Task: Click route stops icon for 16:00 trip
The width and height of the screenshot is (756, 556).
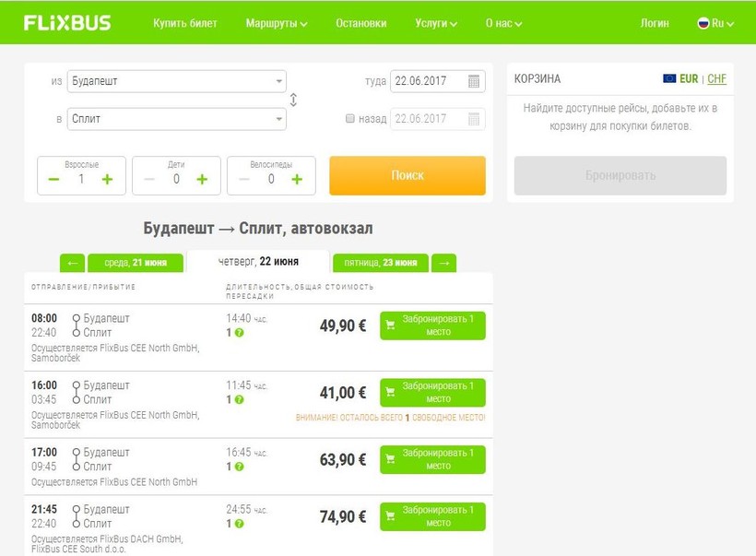Action: (77, 393)
